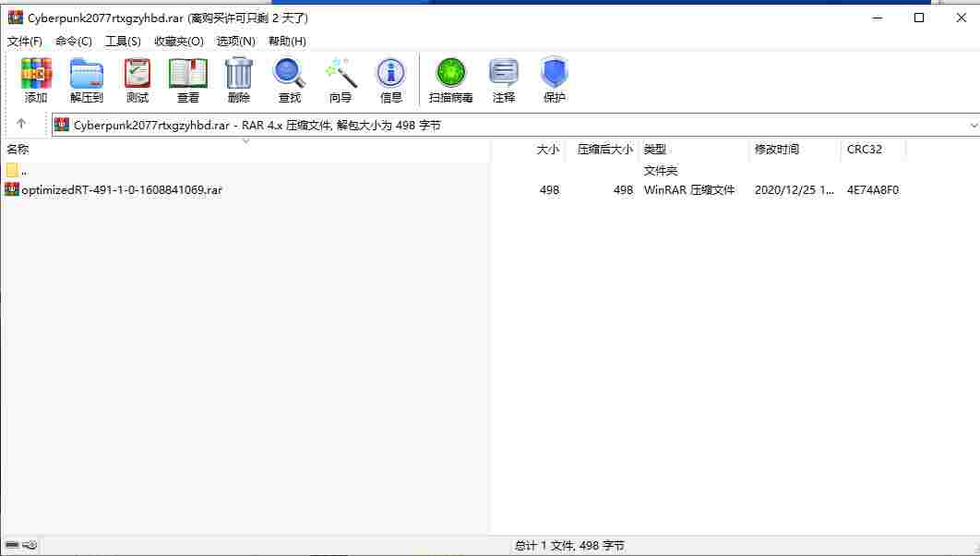The image size is (980, 556).
Task: Maximize the WinRAR window
Action: tap(919, 18)
